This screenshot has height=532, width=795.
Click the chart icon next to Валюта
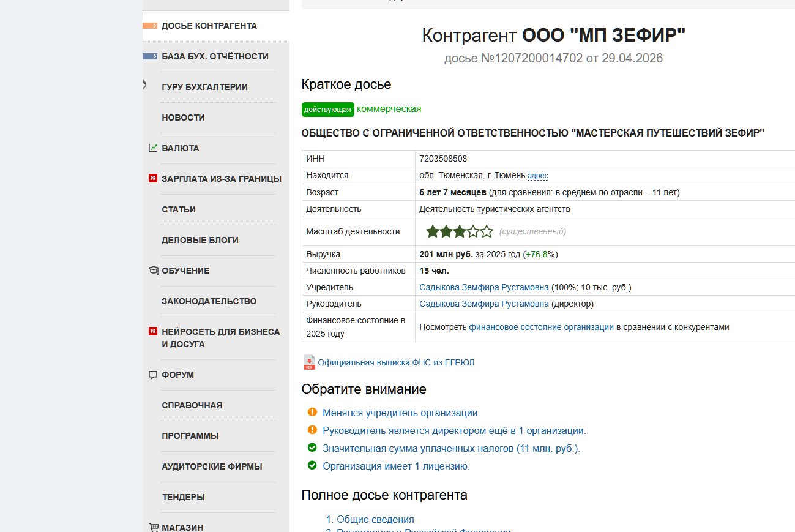pos(153,148)
